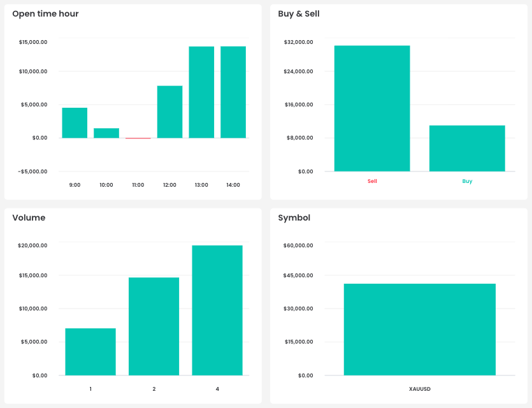Click the bar above label 4 in Volume
The image size is (532, 408).
[x=217, y=309]
